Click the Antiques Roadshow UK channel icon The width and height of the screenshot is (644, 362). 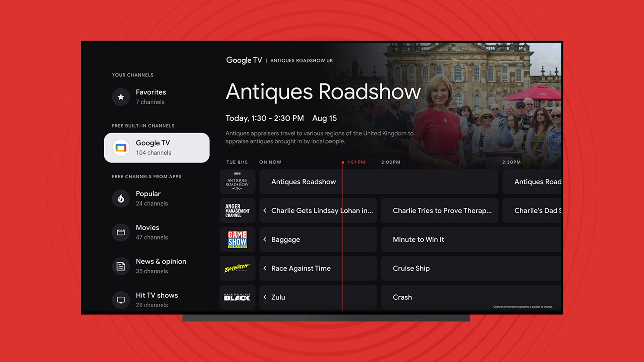(237, 181)
